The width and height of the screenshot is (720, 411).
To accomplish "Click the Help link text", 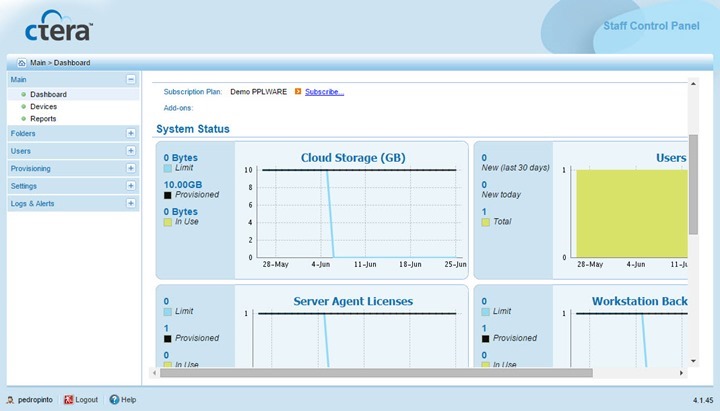I will [129, 400].
